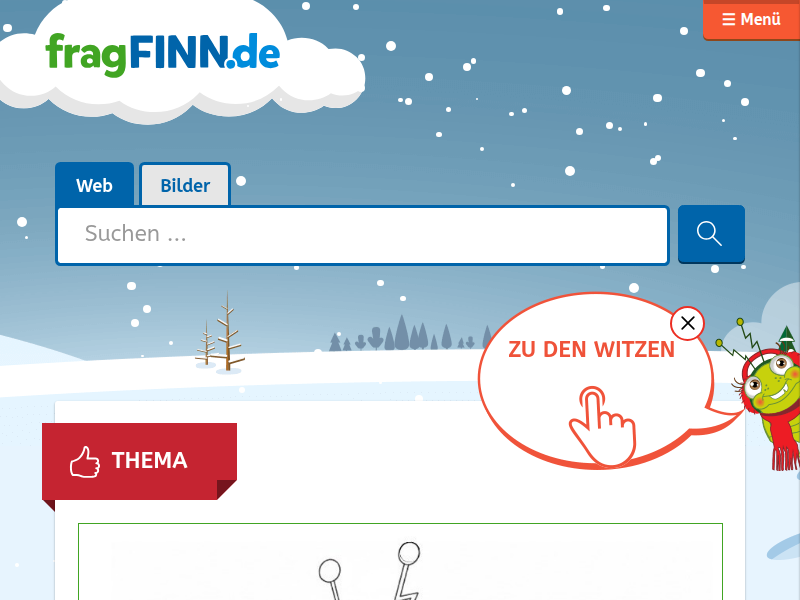This screenshot has height=600, width=800.
Task: Select the Web search tab
Action: pyautogui.click(x=94, y=185)
